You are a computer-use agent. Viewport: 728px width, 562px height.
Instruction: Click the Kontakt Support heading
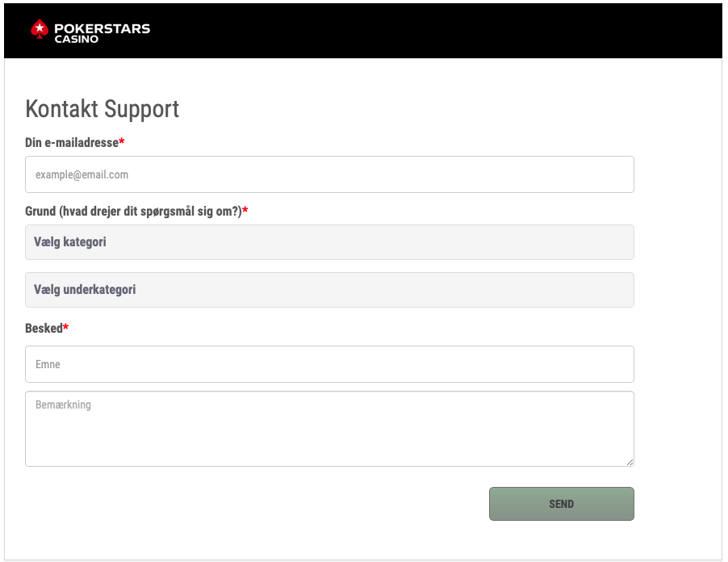tap(103, 108)
